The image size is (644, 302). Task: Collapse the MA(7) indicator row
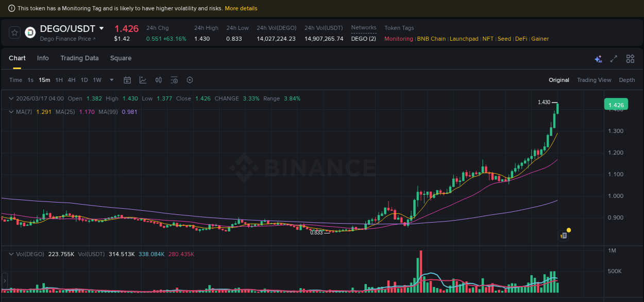11,111
